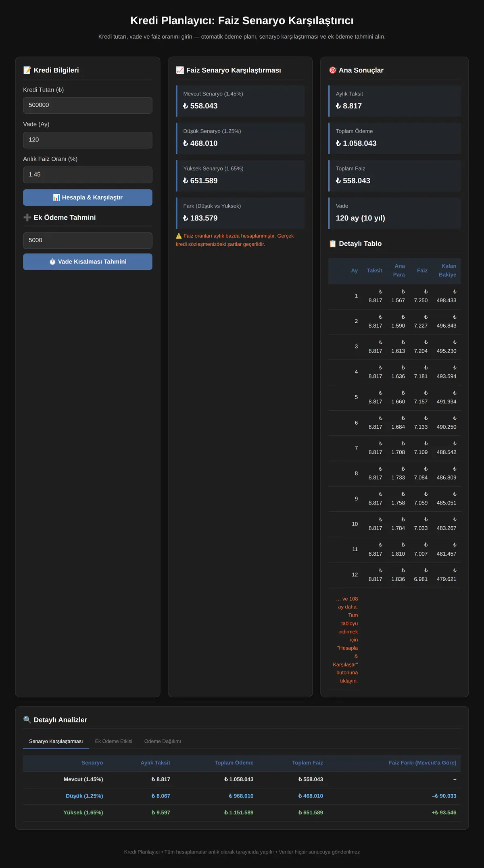Select the Düşük Senaryo (1.25%) card
Viewport: 484px width, 868px height.
(x=240, y=138)
